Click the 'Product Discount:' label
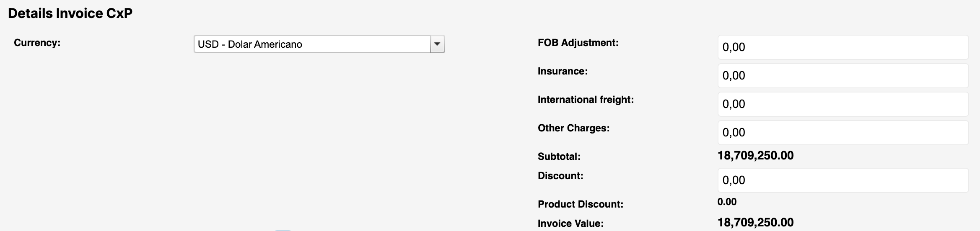Viewport: 980px width, 231px height. [581, 204]
